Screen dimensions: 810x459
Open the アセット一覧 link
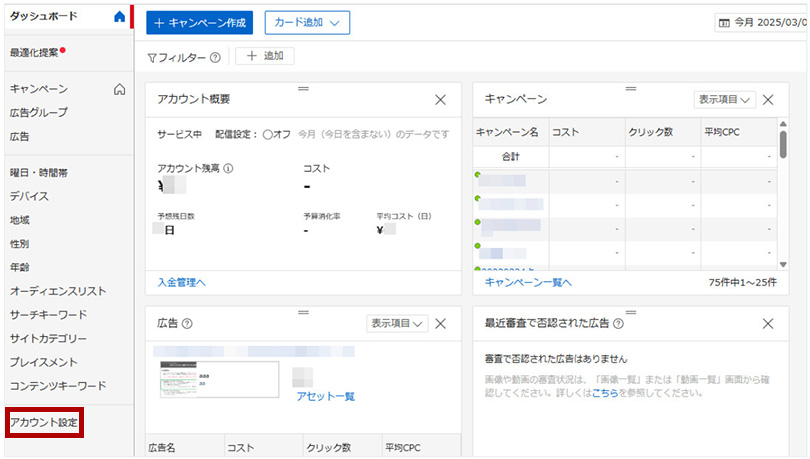[325, 397]
